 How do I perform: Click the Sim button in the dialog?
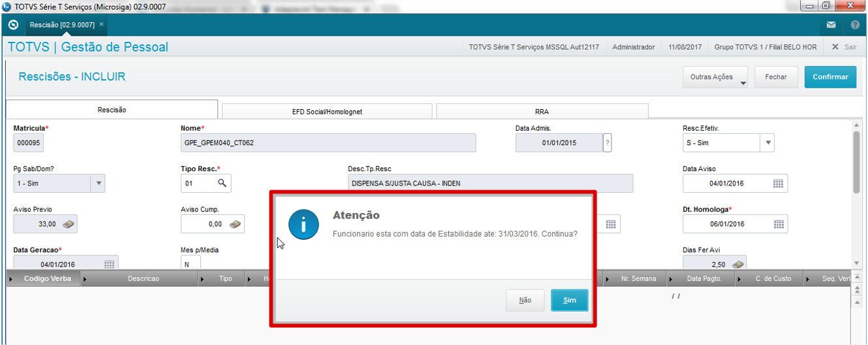point(569,300)
